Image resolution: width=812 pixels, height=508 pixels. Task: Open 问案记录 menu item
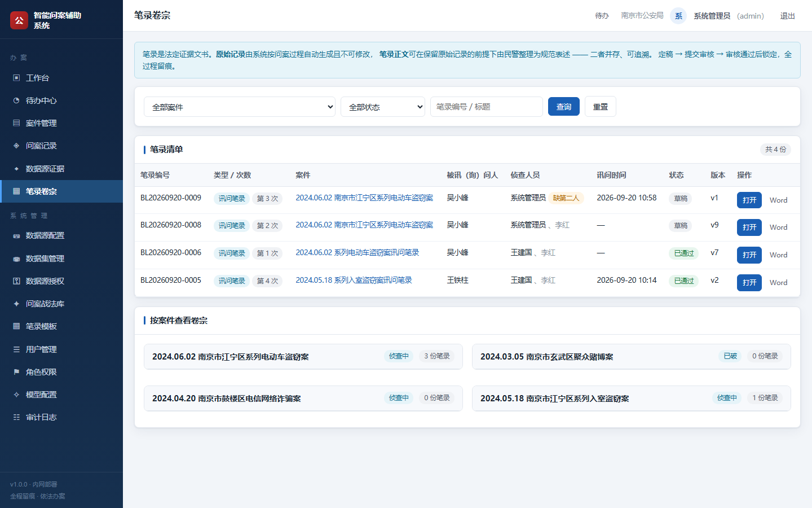click(x=61, y=146)
